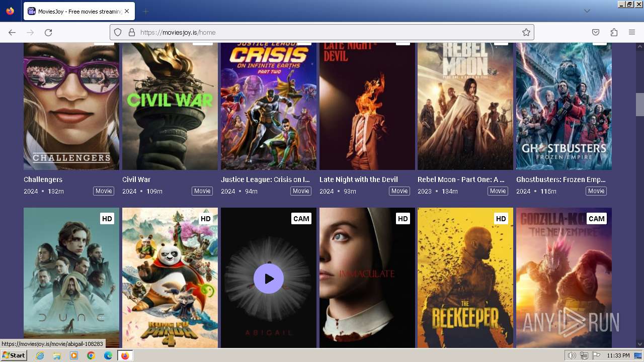Open the Challengers poster
The height and width of the screenshot is (362, 644).
point(71,106)
